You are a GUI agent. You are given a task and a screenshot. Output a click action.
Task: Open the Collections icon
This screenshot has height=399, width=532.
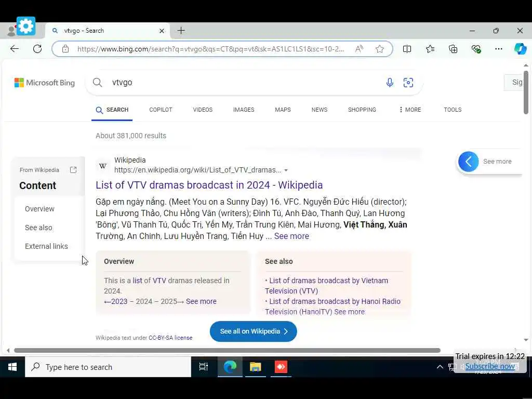coord(453,49)
